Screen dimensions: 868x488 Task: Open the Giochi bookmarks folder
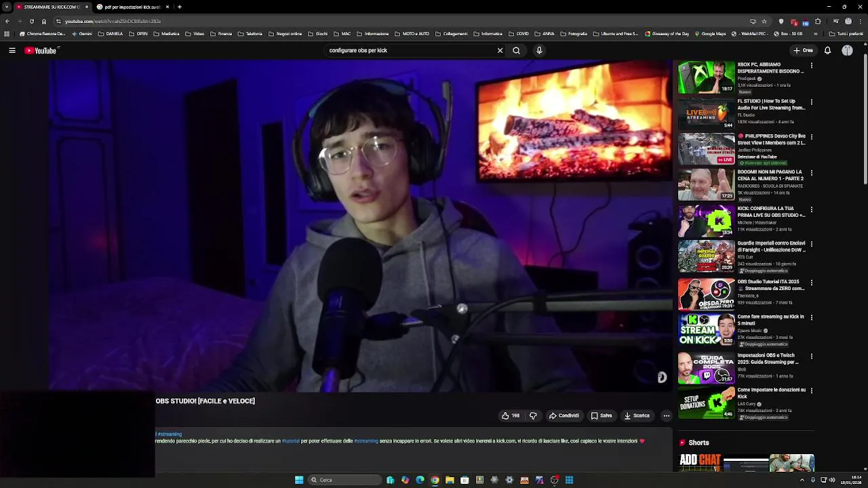pos(317,34)
